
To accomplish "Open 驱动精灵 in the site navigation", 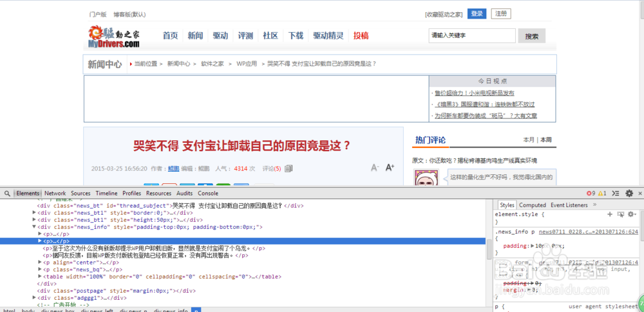I will [x=328, y=36].
